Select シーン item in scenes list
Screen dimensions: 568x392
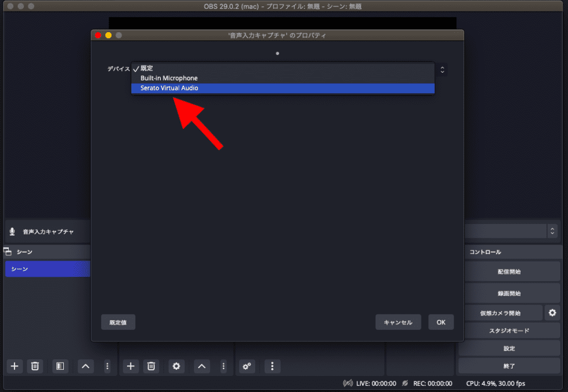pos(48,269)
